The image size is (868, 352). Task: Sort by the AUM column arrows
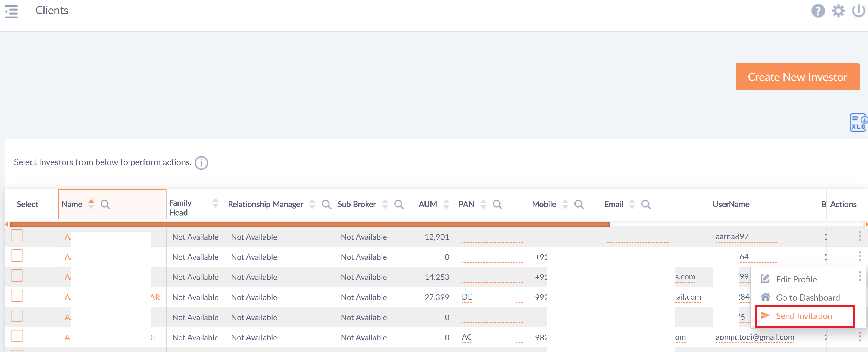(446, 204)
